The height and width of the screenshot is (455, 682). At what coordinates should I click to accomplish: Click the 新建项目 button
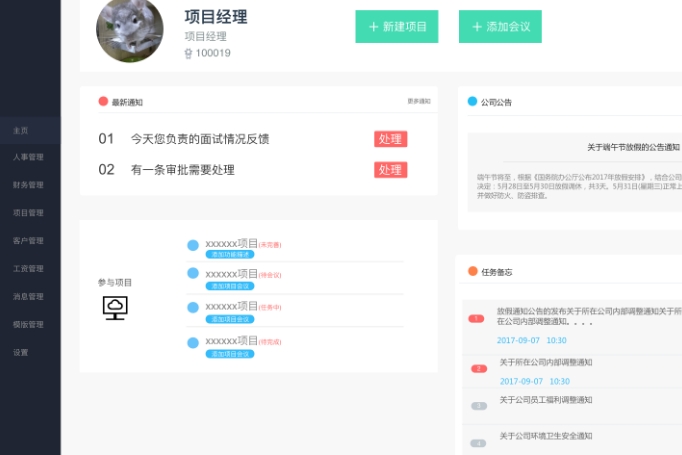397,27
